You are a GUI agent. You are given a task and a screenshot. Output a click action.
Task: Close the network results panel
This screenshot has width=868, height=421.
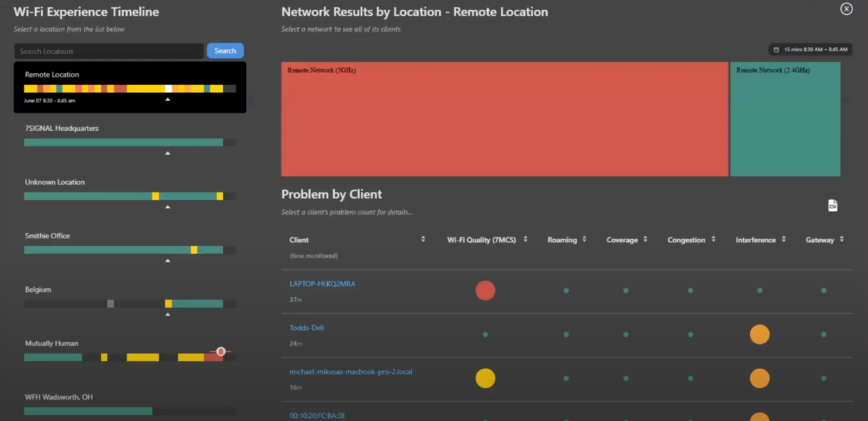pos(846,9)
